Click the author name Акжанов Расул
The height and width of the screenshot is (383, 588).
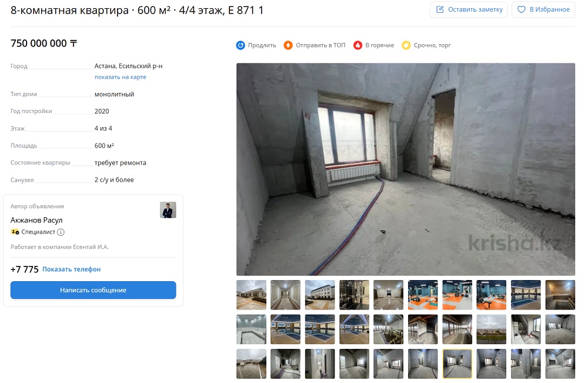(x=36, y=220)
